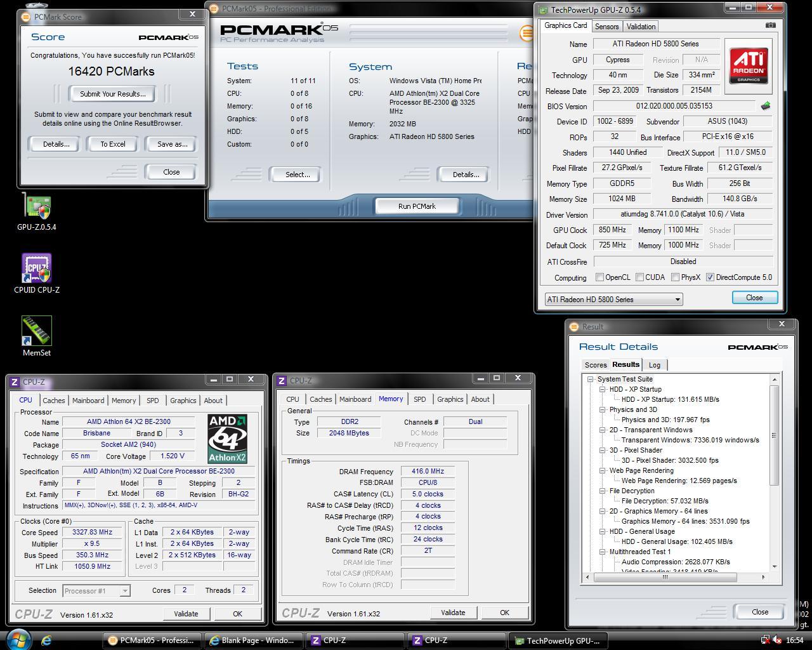Open the Scores tab in Result Details
Screen dimensions: 812x650
[x=596, y=365]
